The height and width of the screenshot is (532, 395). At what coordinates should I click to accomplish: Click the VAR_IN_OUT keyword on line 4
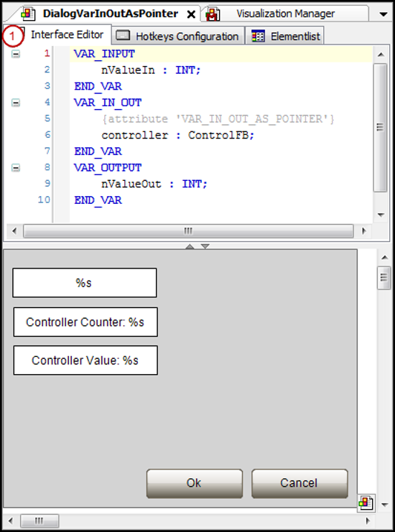pos(108,103)
